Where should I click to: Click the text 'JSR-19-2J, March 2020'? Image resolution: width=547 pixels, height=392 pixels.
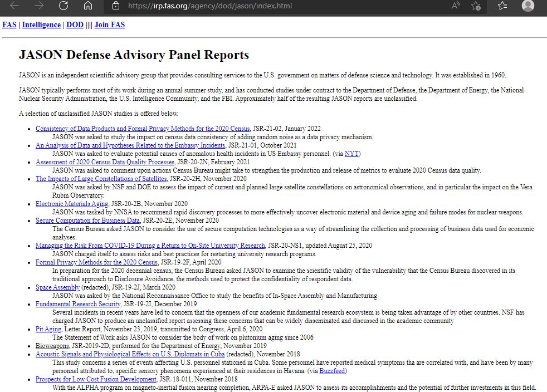(x=143, y=288)
